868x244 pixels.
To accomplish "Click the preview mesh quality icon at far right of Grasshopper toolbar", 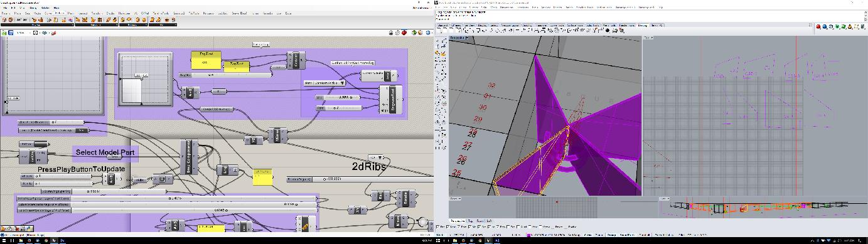I will pyautogui.click(x=427, y=33).
